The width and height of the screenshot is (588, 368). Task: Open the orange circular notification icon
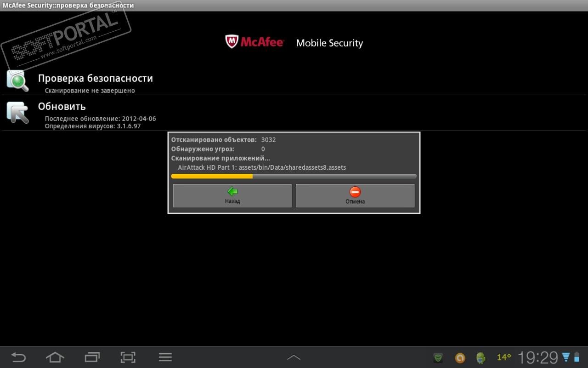[x=460, y=357]
